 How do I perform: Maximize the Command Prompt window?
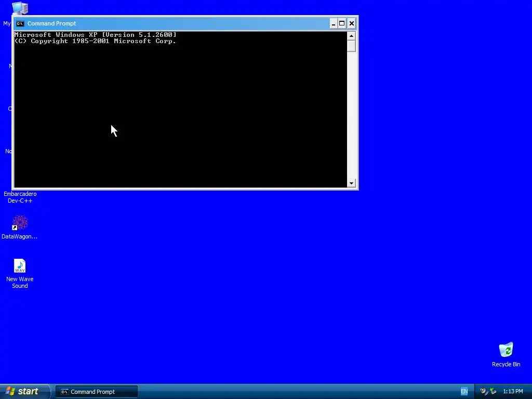point(342,23)
